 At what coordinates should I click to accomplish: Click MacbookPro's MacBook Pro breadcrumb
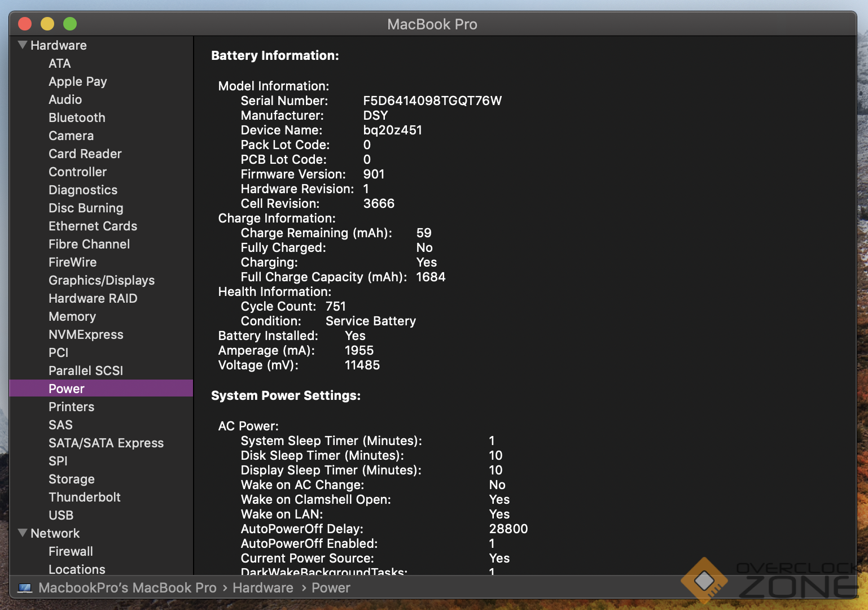click(x=128, y=588)
